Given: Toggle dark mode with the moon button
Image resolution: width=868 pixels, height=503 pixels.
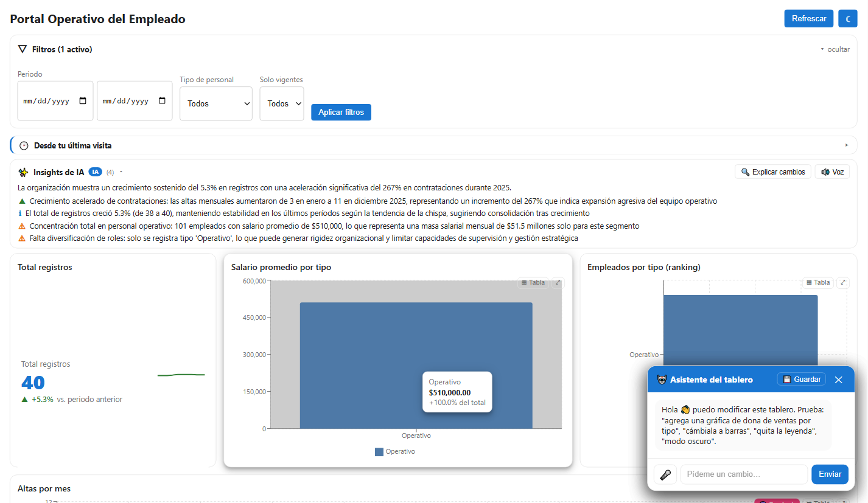Looking at the screenshot, I should (847, 19).
